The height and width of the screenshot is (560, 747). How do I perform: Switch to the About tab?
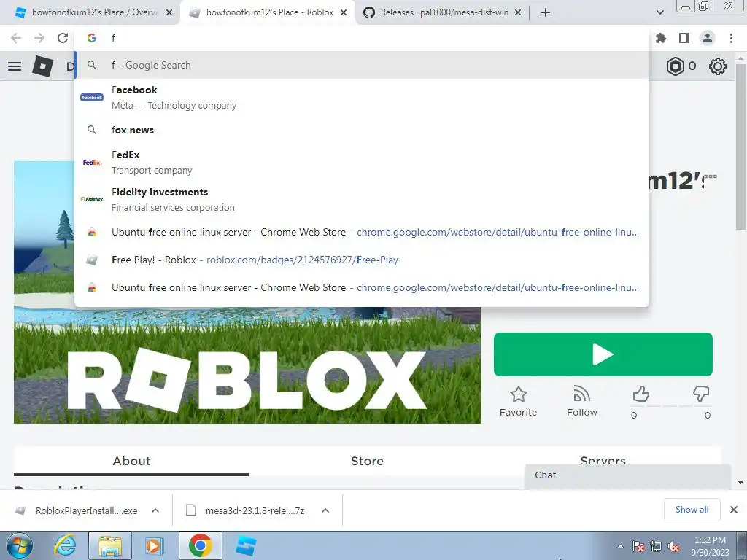pyautogui.click(x=131, y=461)
